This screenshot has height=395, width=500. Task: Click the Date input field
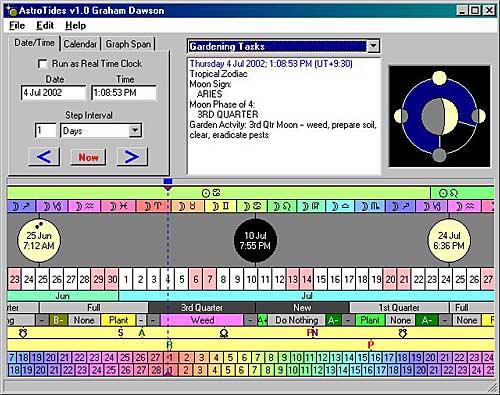(53, 93)
